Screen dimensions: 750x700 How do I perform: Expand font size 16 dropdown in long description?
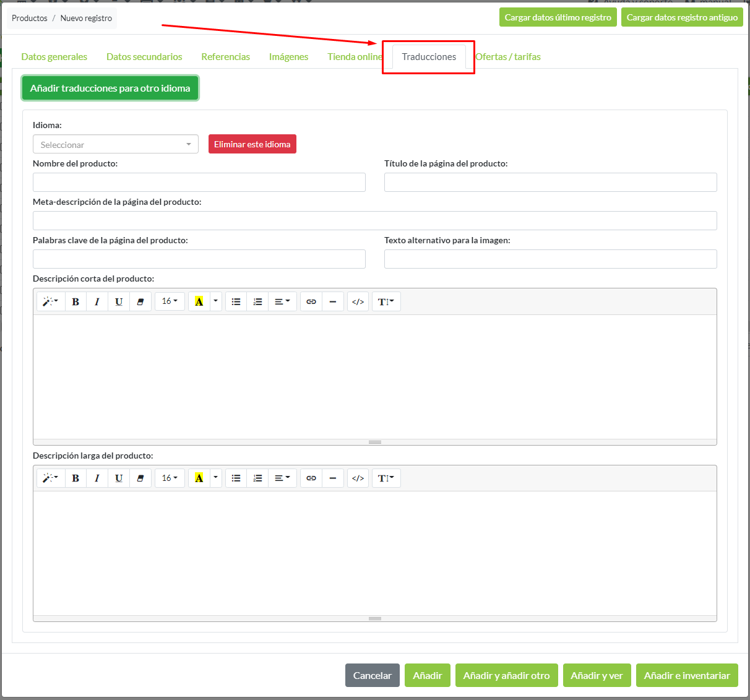click(x=170, y=478)
